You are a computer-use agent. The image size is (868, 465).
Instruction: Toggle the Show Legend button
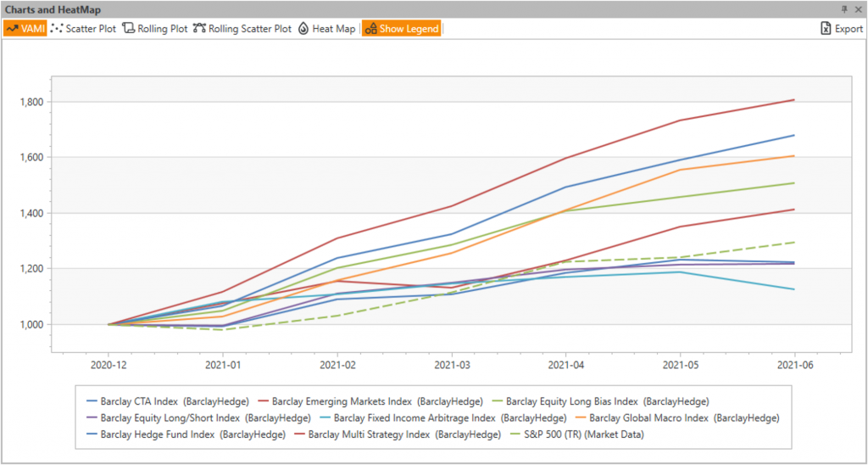coord(402,29)
